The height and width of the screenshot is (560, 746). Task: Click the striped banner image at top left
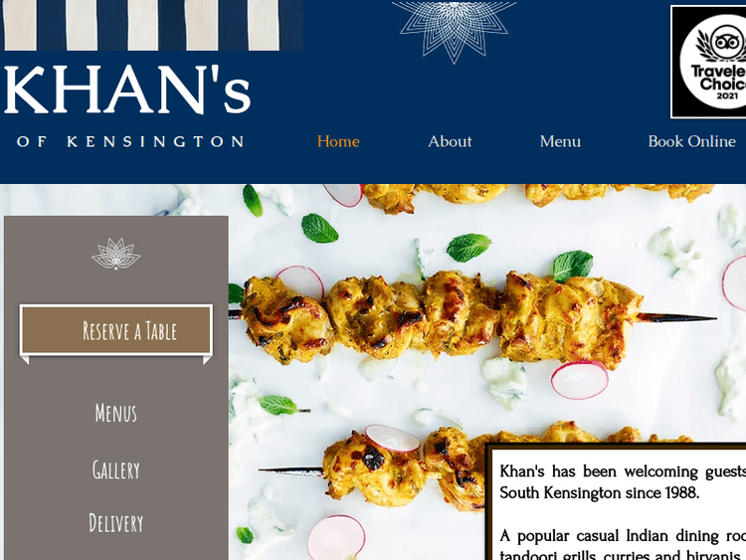[x=152, y=25]
